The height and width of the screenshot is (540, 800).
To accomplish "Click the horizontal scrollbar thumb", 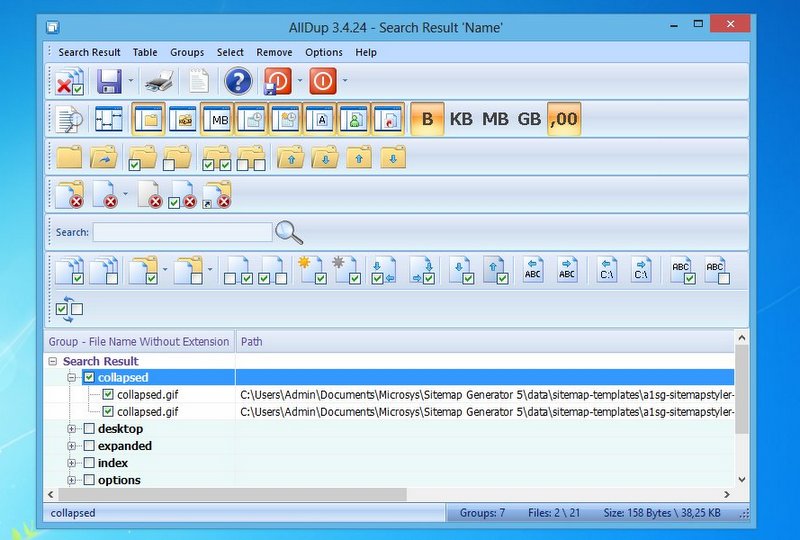I will click(232, 494).
